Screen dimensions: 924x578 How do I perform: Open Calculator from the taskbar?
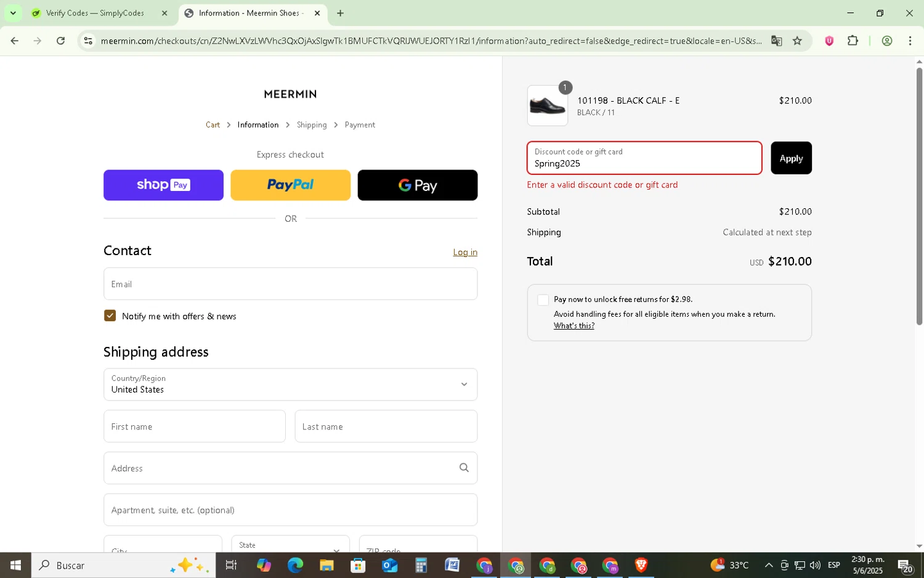tap(421, 565)
